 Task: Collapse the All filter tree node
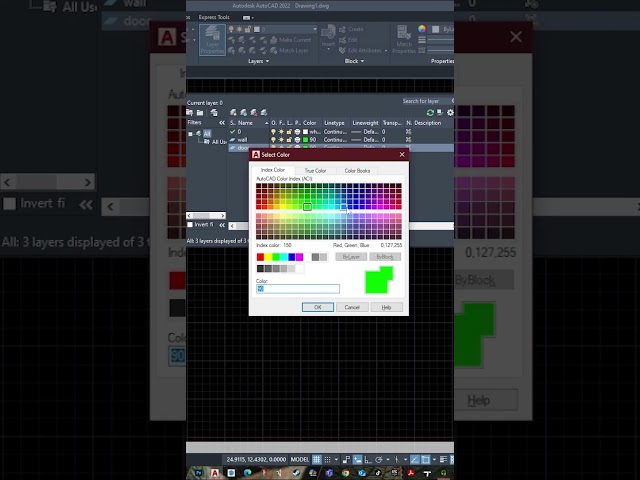(190, 134)
